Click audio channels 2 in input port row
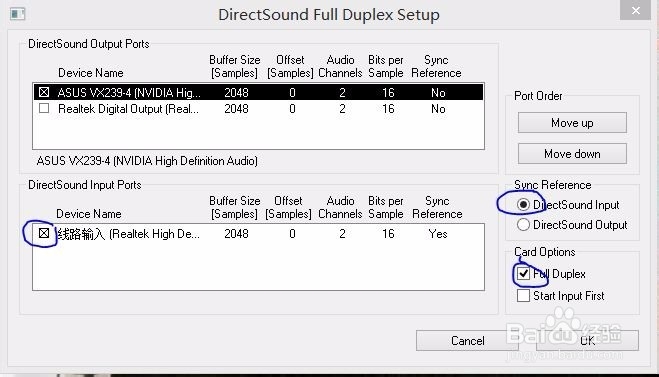The width and height of the screenshot is (659, 377). (342, 234)
